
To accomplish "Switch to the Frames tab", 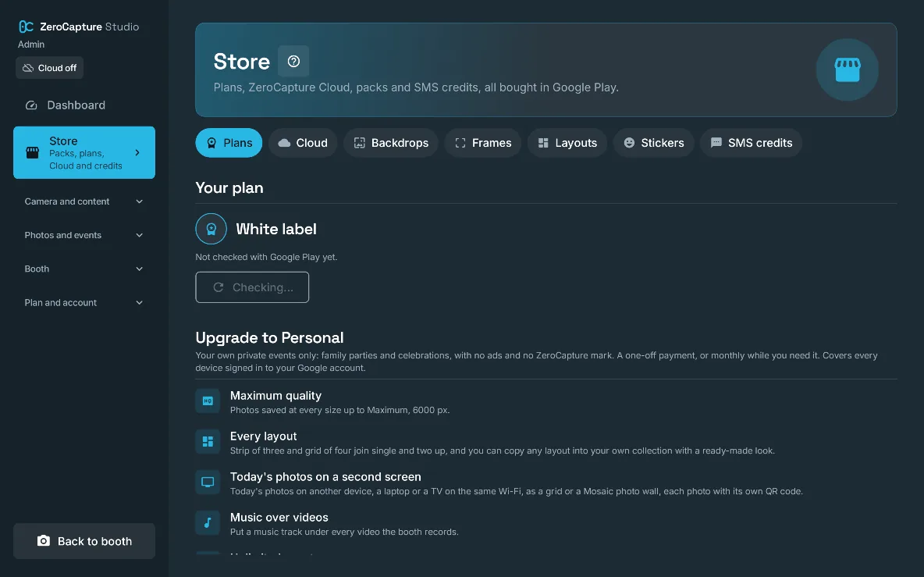I will point(482,143).
